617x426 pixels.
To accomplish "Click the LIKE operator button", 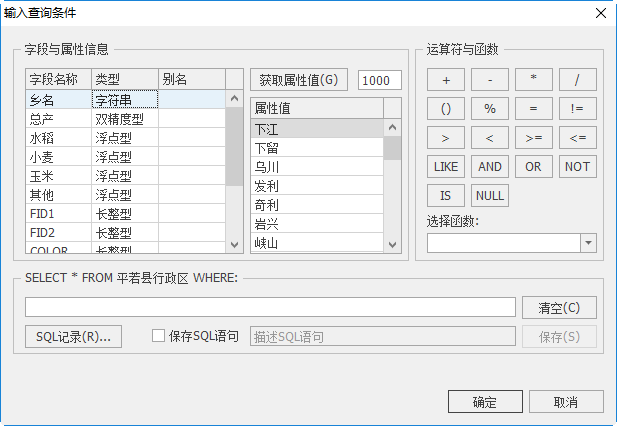I will [x=445, y=167].
